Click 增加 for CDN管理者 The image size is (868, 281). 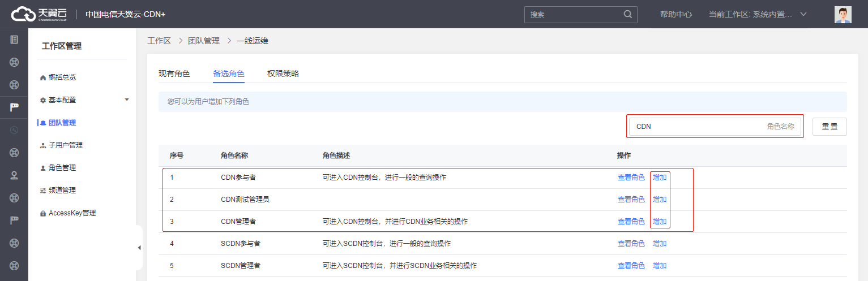click(x=660, y=222)
